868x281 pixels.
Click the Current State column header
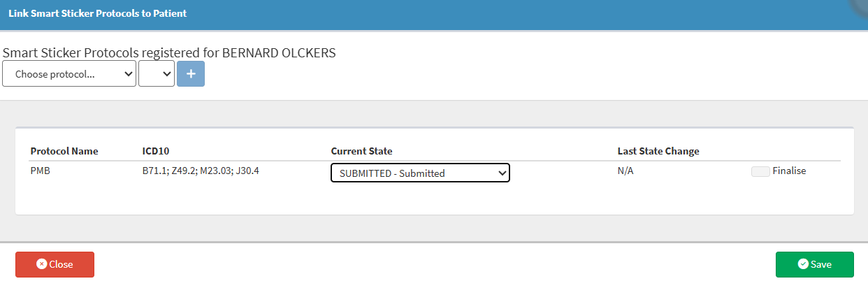pos(361,151)
